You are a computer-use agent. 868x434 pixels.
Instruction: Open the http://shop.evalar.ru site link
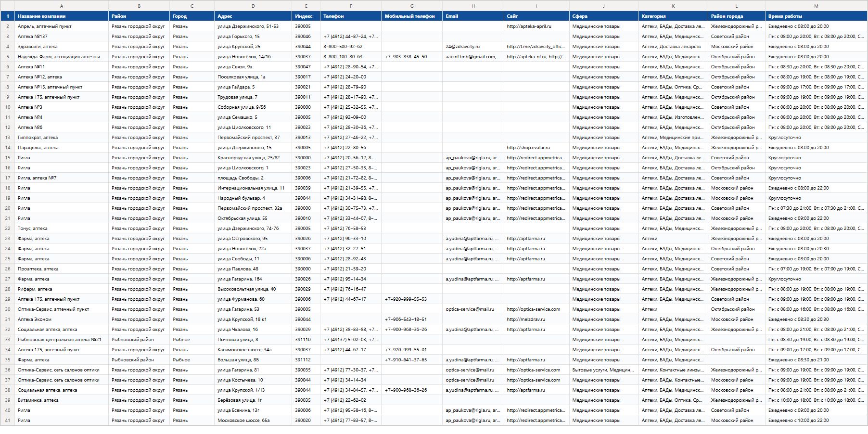point(528,147)
